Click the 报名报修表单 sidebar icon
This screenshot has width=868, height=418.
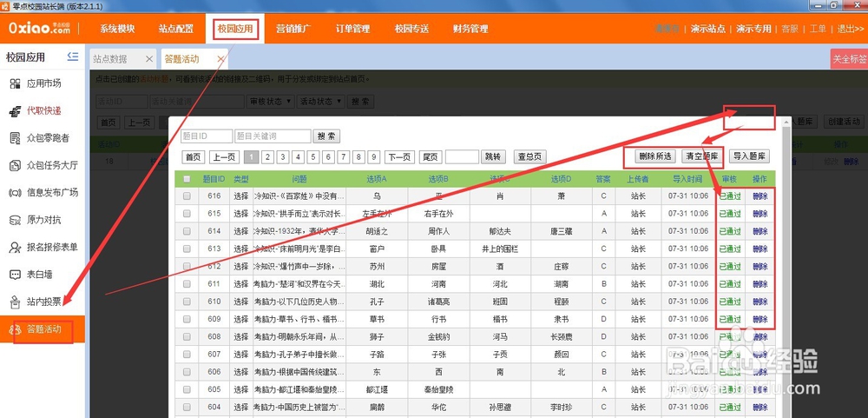(x=15, y=248)
